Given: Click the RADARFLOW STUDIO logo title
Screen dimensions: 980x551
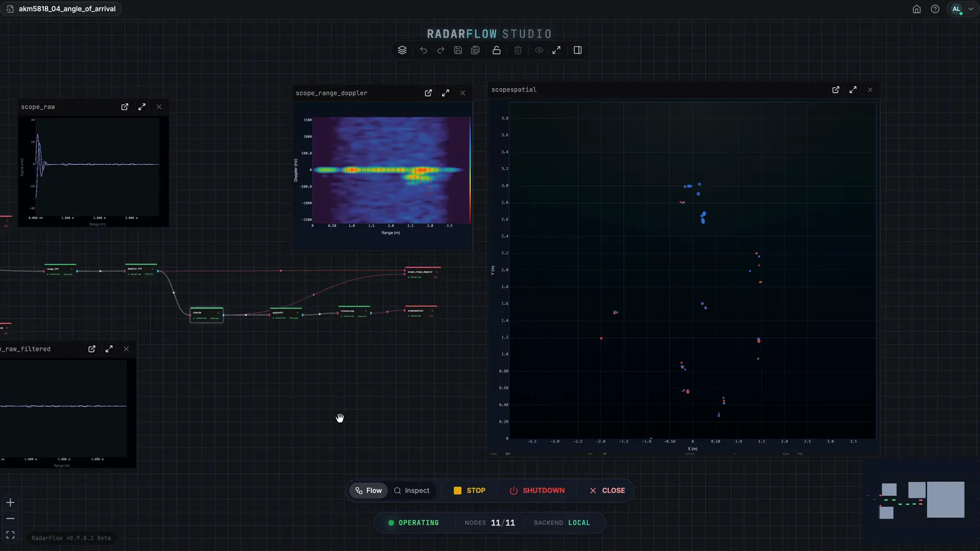Looking at the screenshot, I should [x=489, y=34].
